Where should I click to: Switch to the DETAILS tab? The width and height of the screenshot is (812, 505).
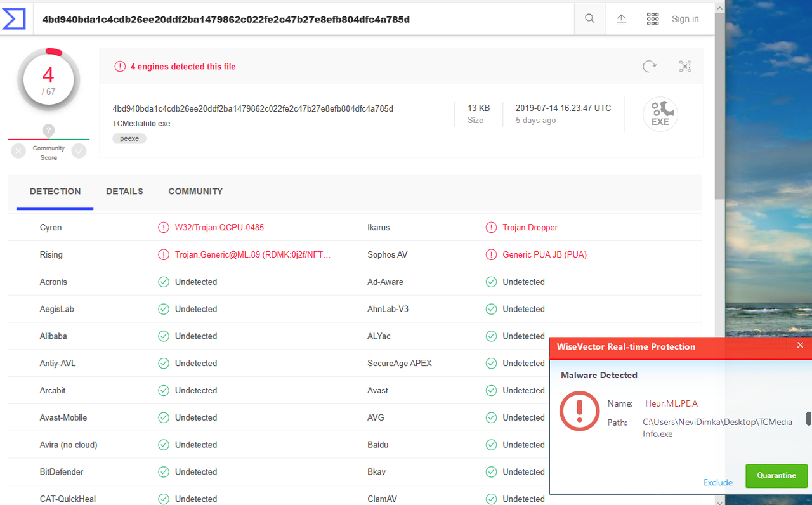124,191
